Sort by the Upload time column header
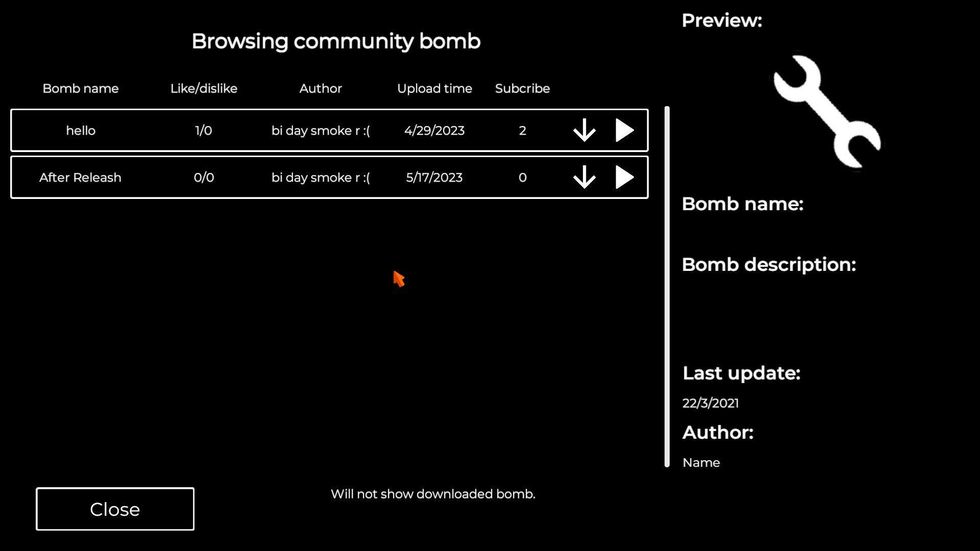980x551 pixels. coord(434,88)
